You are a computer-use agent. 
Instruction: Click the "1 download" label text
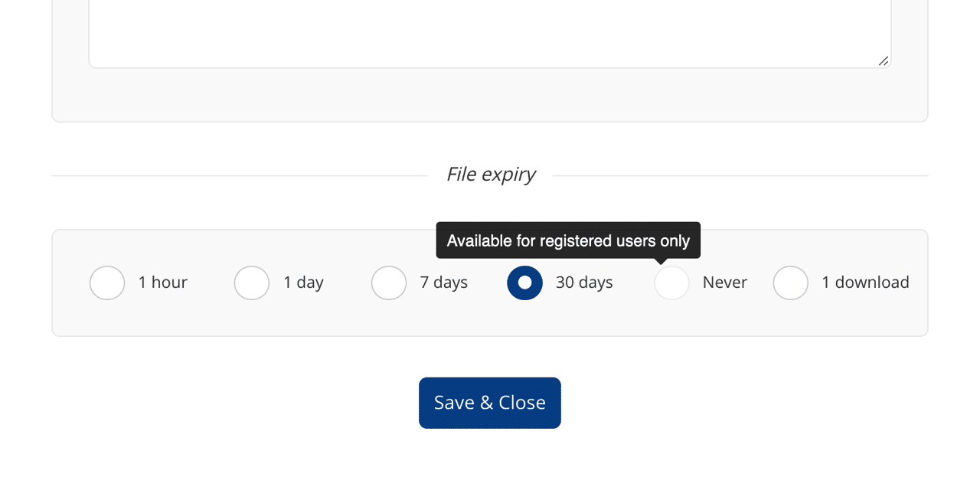(865, 283)
